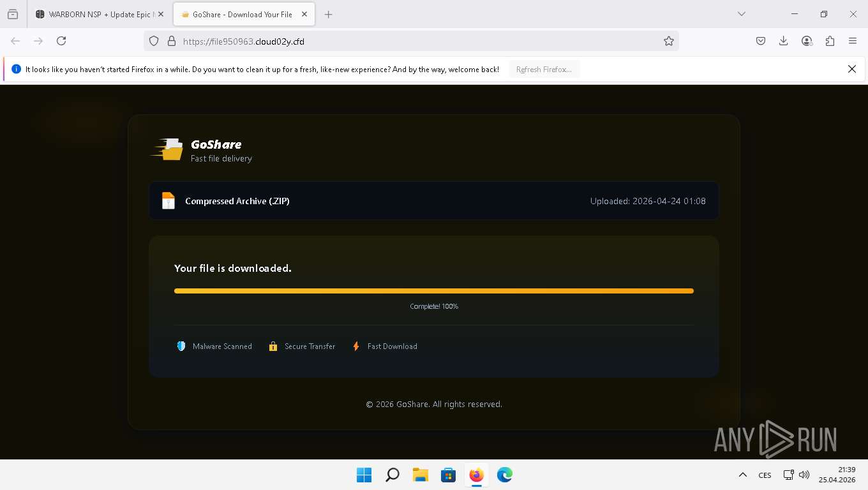Open a new tab with plus button
Image resolution: width=868 pixels, height=490 pixels.
click(x=328, y=14)
